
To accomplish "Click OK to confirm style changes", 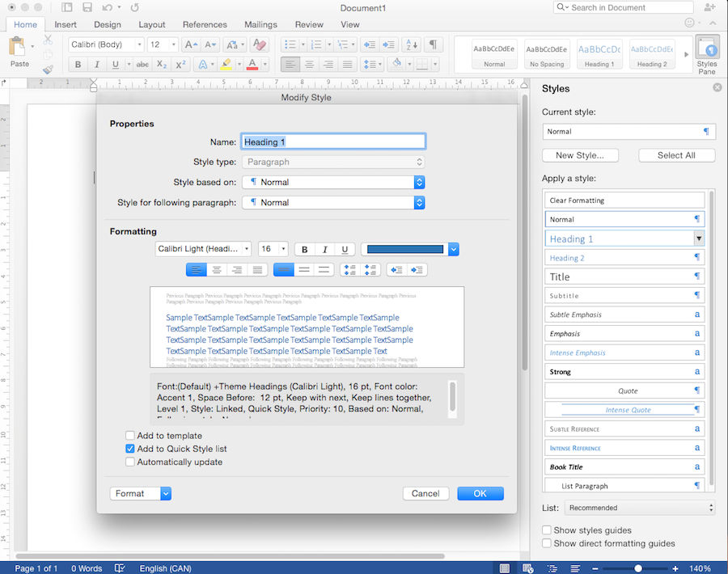I will click(x=480, y=493).
